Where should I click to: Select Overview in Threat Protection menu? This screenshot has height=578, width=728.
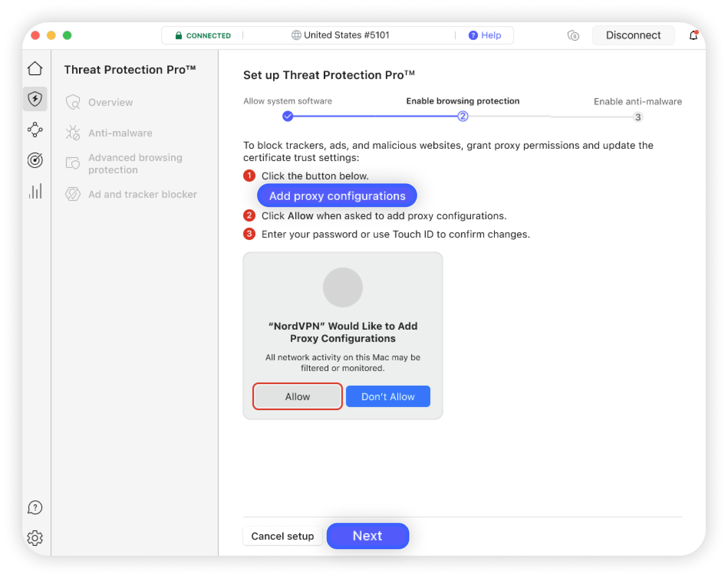[111, 102]
